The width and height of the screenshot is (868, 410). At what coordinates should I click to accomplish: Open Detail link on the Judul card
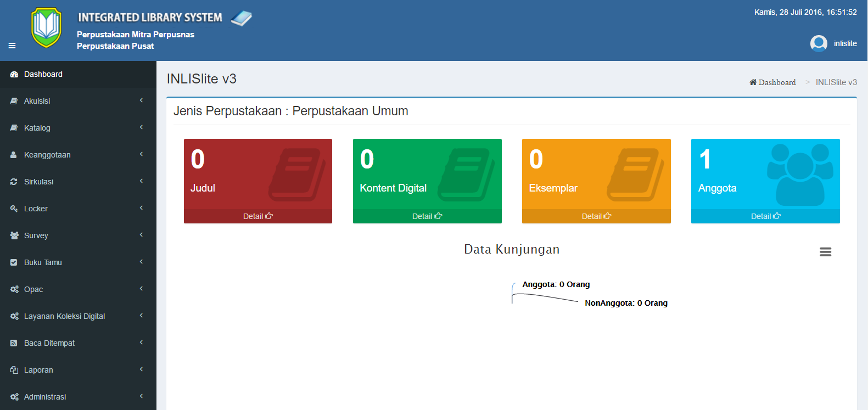click(x=258, y=216)
